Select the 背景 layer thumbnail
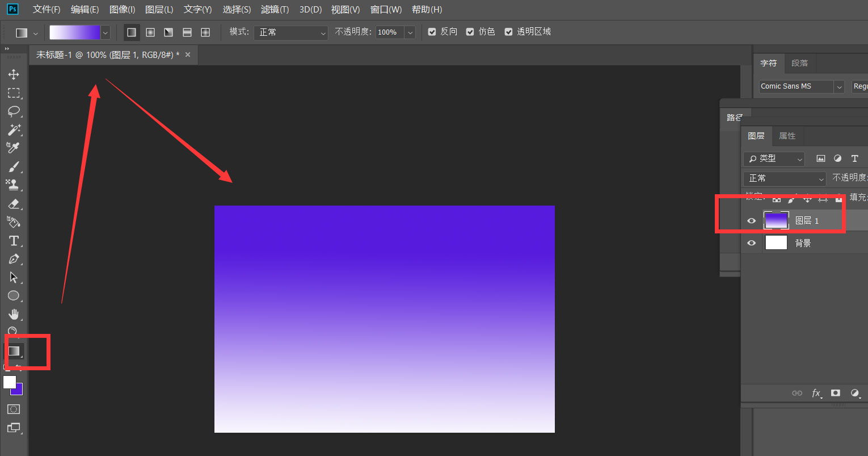 click(x=776, y=243)
